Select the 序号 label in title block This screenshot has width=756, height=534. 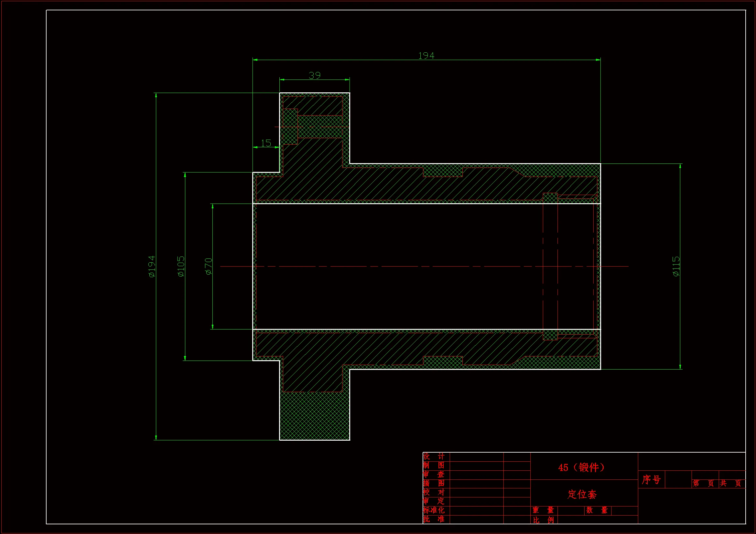(651, 479)
